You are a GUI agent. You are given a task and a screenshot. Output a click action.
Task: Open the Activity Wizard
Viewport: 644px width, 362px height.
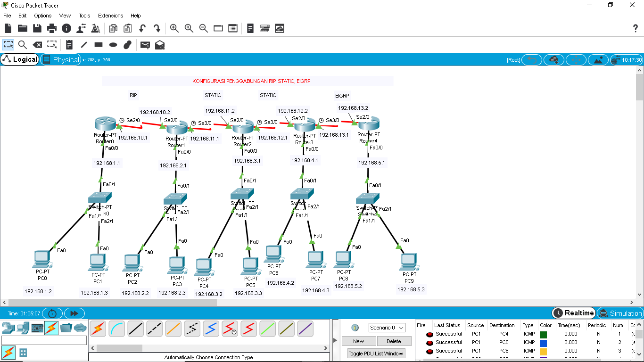coord(95,28)
